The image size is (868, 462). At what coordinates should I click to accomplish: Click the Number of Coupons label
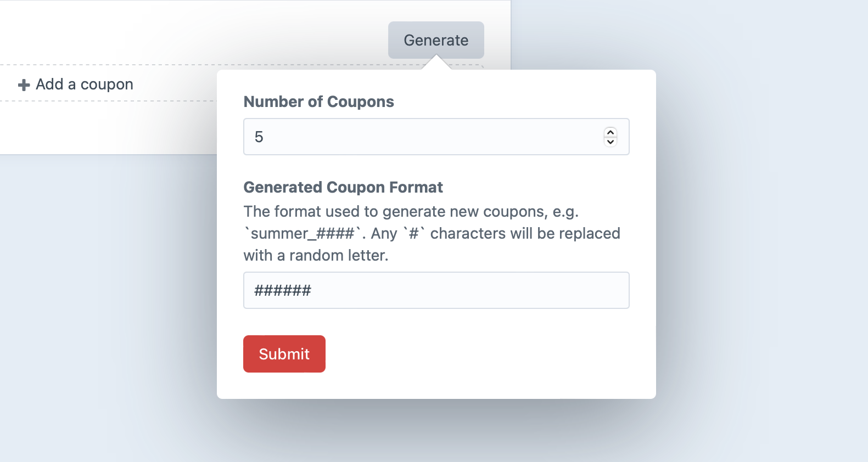click(318, 102)
